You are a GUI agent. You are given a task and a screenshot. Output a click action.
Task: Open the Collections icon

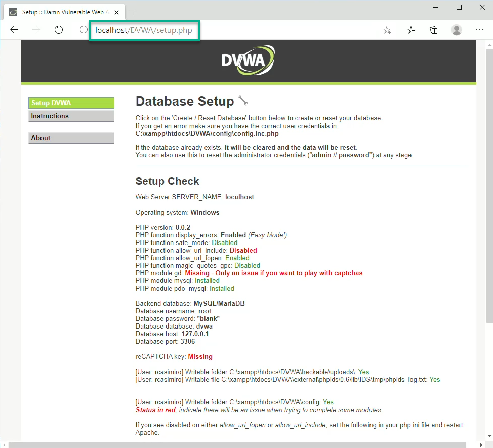434,30
